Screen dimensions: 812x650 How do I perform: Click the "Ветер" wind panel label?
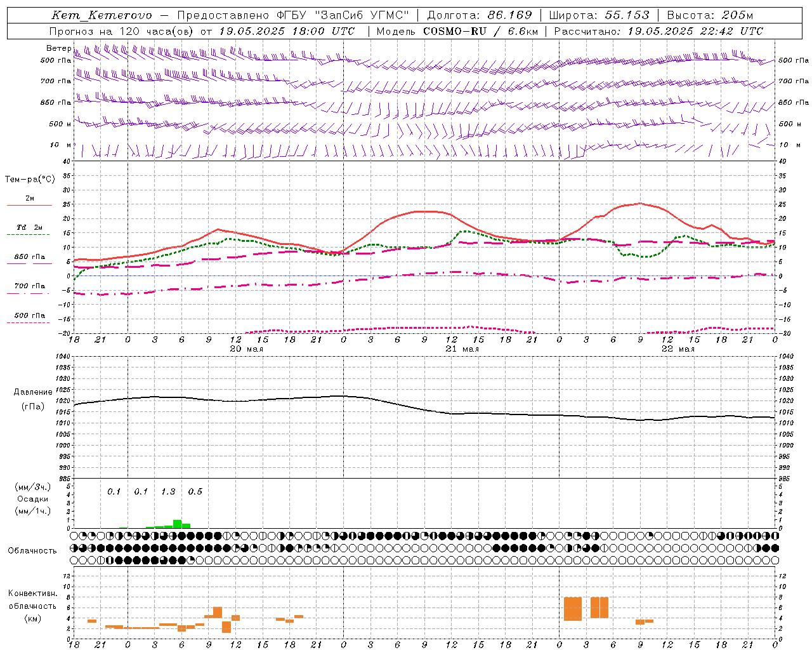[x=58, y=48]
